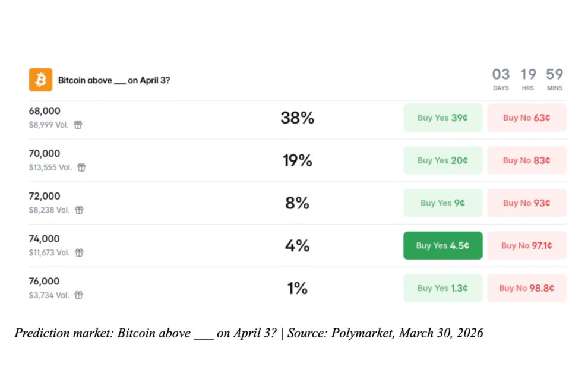Click Buy No 83¢ on the 70,000 row
The image size is (588, 392).
[526, 160]
